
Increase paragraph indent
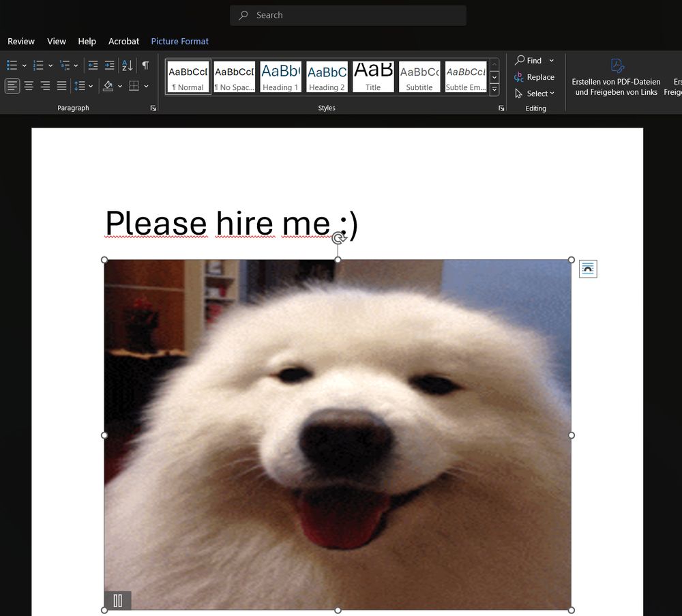pos(110,65)
